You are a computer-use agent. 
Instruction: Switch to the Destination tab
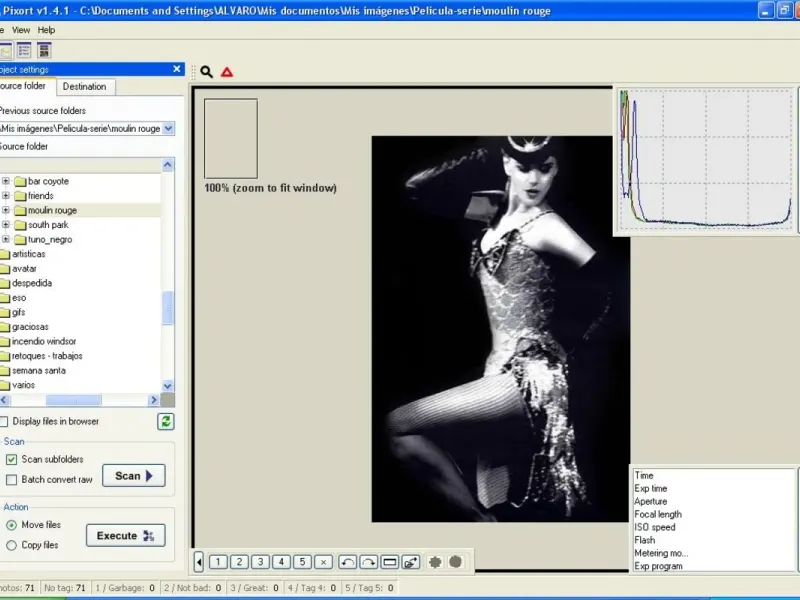[84, 87]
